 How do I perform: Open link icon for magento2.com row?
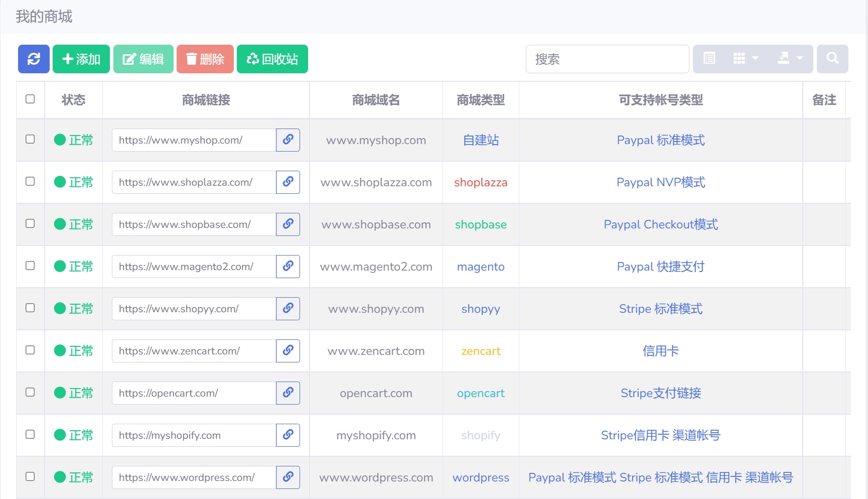(x=287, y=267)
